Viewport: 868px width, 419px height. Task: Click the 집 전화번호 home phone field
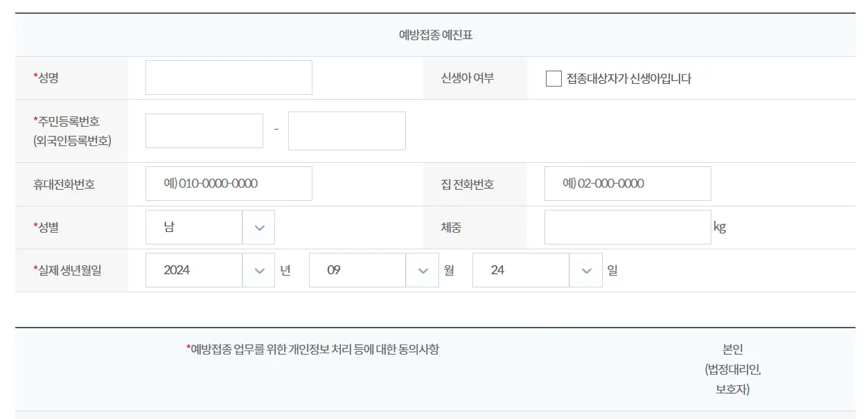coord(628,183)
